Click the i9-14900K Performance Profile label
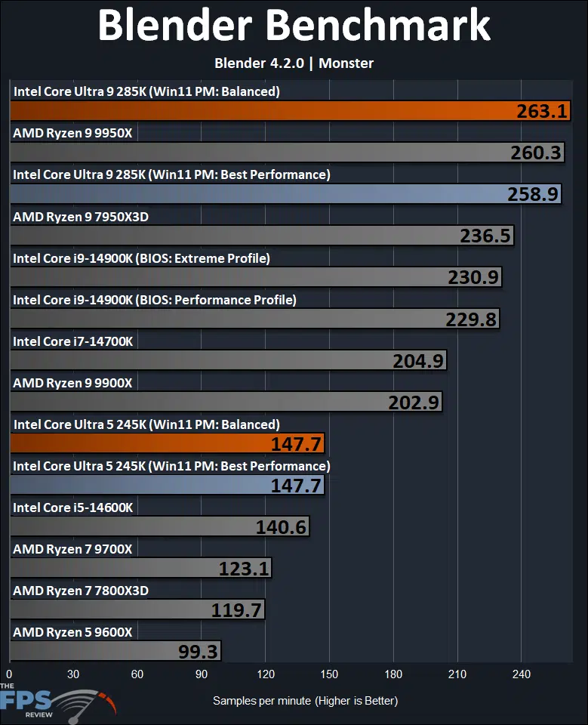 tap(155, 300)
